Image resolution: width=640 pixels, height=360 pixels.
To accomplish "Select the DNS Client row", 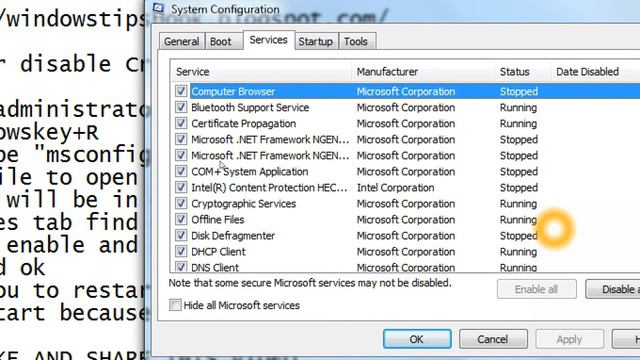I will pos(406,267).
